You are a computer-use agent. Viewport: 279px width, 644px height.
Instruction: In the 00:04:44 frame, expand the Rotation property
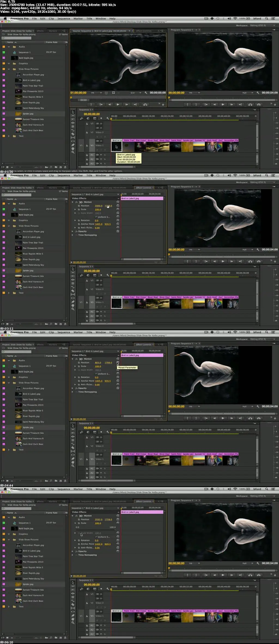point(75,377)
